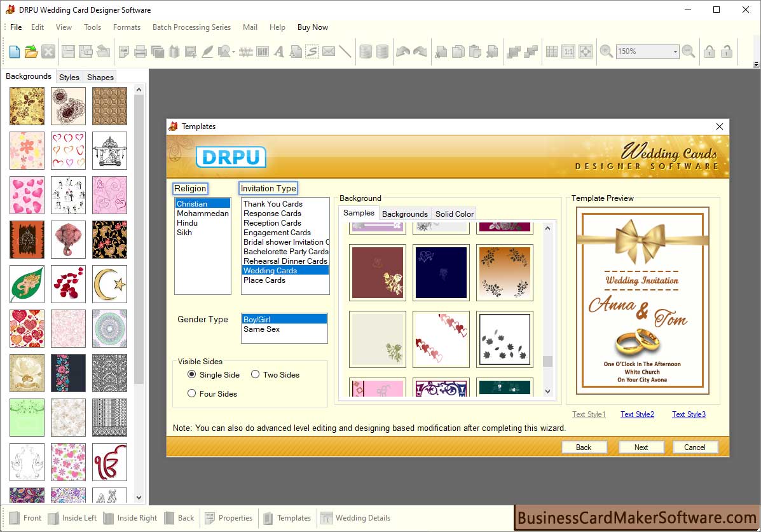Click the Next button

coord(641,447)
